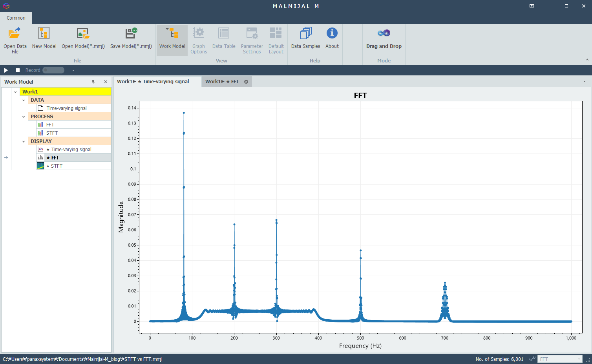This screenshot has width=592, height=364.
Task: Open the document tab list dropdown
Action: (x=585, y=82)
